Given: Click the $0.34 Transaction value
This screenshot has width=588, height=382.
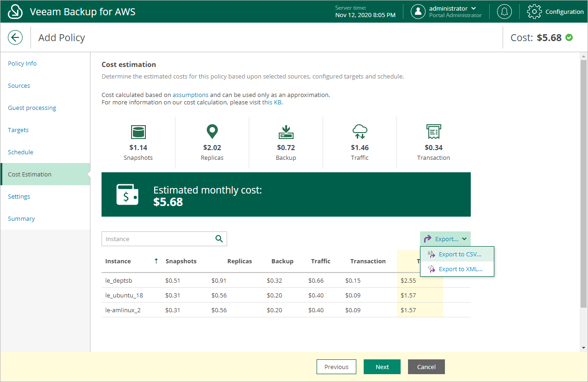Looking at the screenshot, I should (x=433, y=148).
